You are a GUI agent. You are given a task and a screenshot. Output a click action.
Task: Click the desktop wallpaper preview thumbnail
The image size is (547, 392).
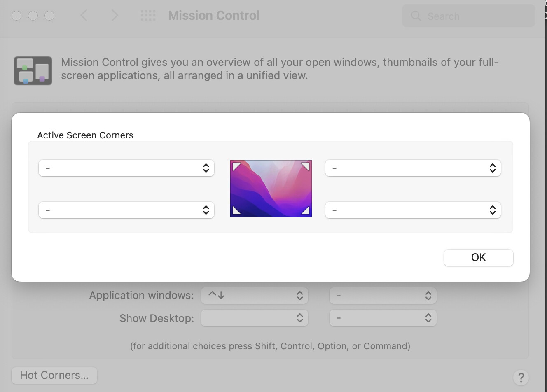pyautogui.click(x=271, y=189)
